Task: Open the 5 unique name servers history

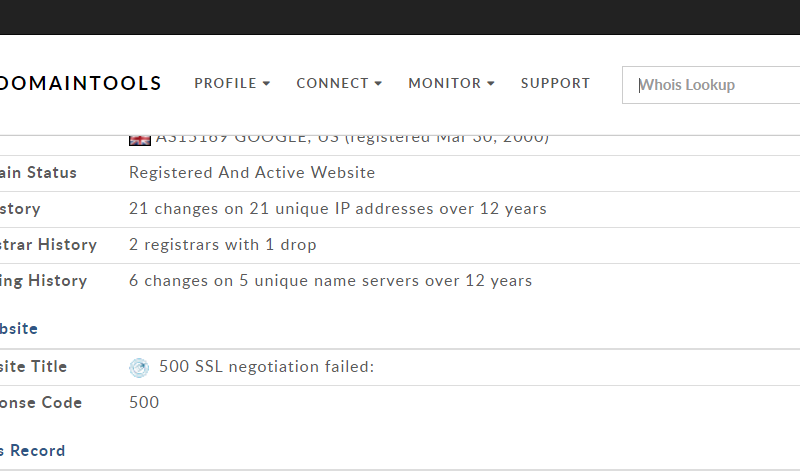Action: (x=330, y=281)
